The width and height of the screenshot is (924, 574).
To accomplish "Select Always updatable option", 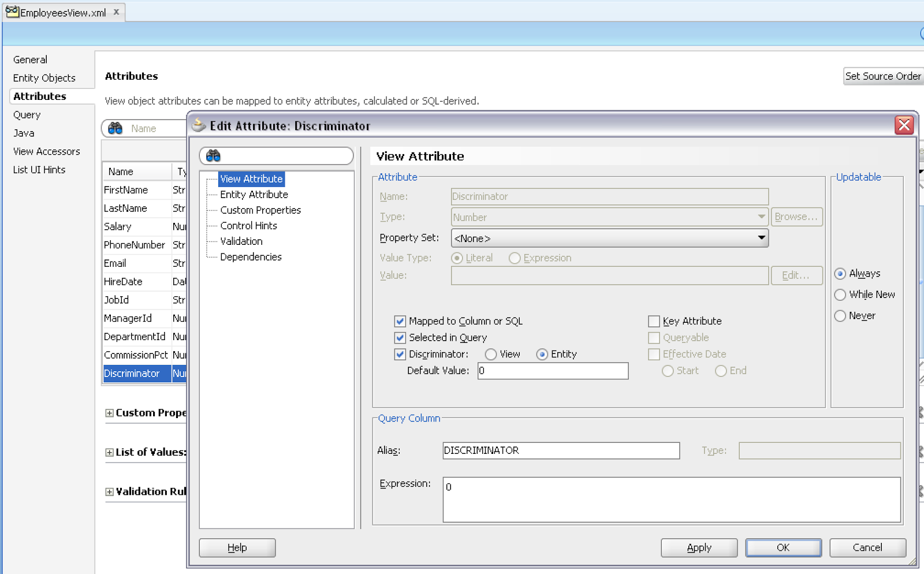I will pos(840,274).
